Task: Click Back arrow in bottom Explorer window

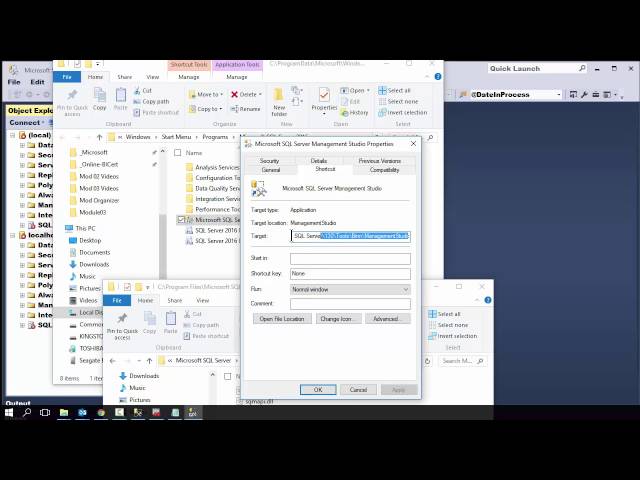Action: [113, 361]
